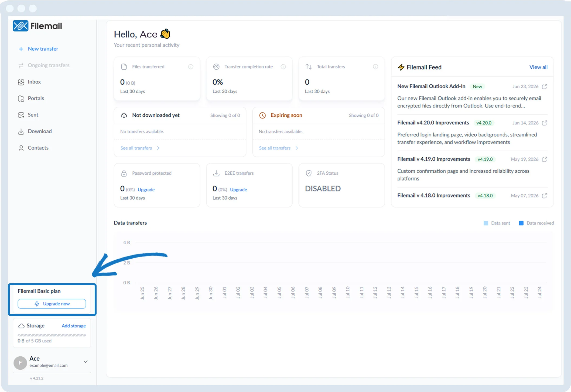571x392 pixels.
Task: Open the Sent section
Action: tap(33, 115)
